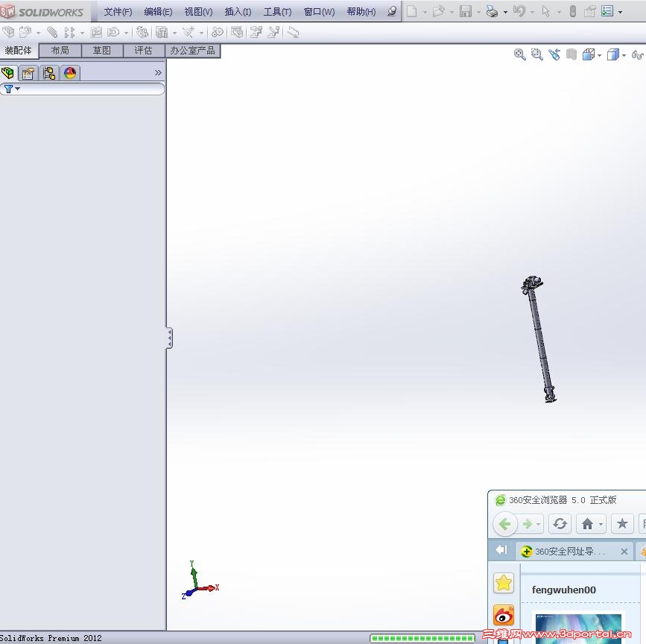
Task: Click the Section View icon
Action: (x=571, y=54)
